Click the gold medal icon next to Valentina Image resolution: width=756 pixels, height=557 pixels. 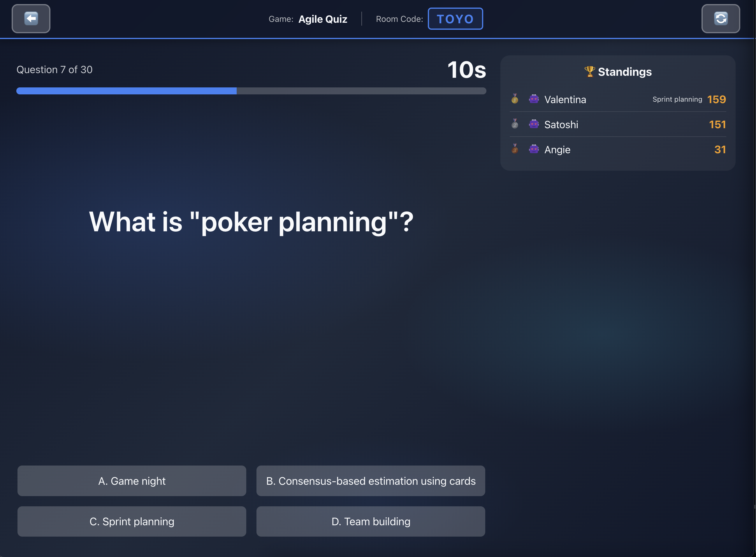pos(514,99)
